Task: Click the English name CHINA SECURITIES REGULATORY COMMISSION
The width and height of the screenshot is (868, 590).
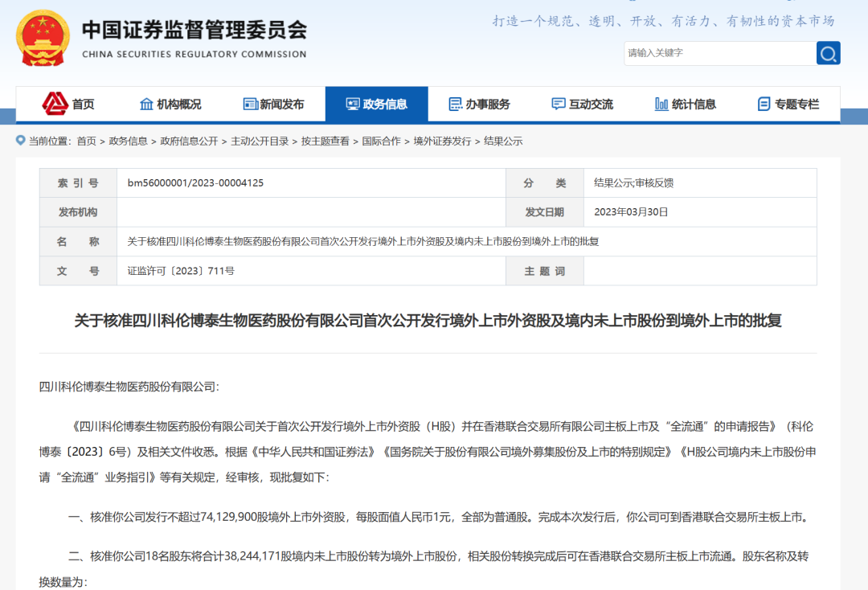Action: 194,54
